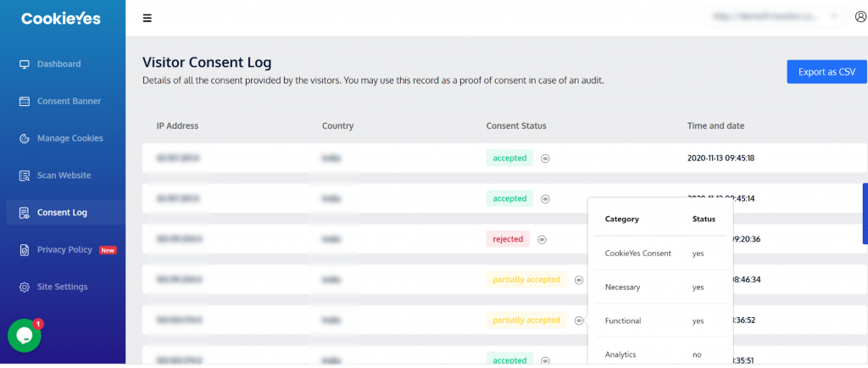Go to the Manage Cookies menu item

[70, 138]
